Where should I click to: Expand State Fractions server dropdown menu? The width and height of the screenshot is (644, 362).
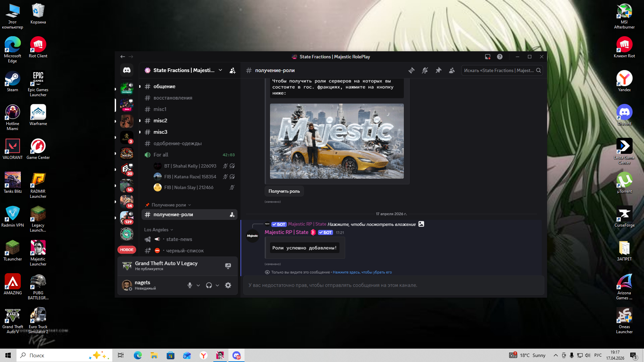point(220,70)
